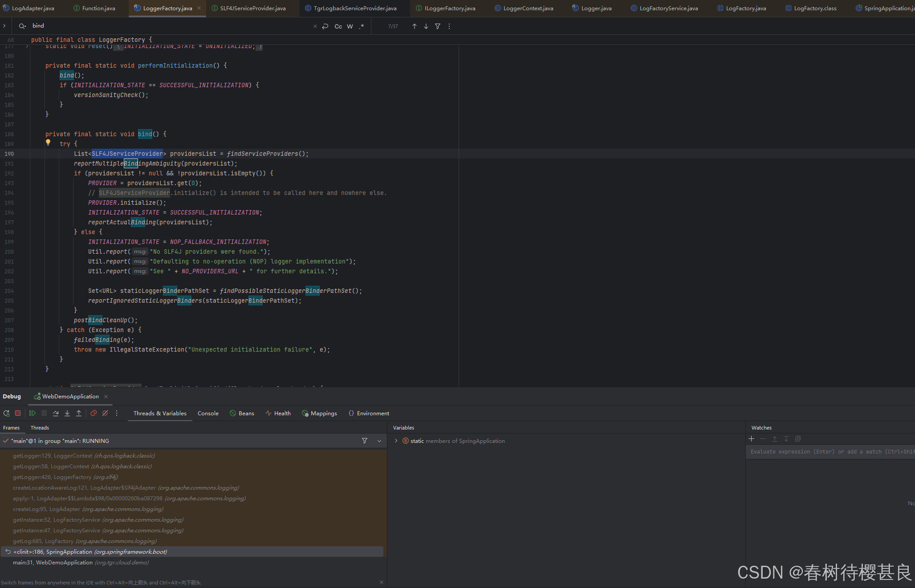Open the Mappings tab
The height and width of the screenshot is (588, 915).
coord(319,413)
